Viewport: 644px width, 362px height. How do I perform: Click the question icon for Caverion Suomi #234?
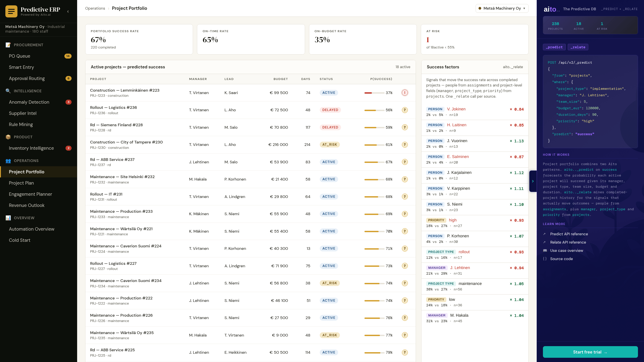(x=405, y=283)
